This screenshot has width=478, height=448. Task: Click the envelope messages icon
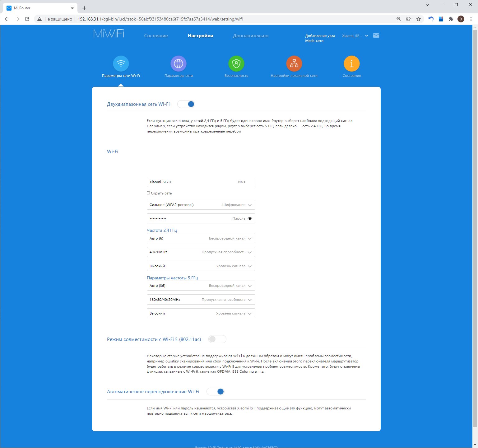376,35
